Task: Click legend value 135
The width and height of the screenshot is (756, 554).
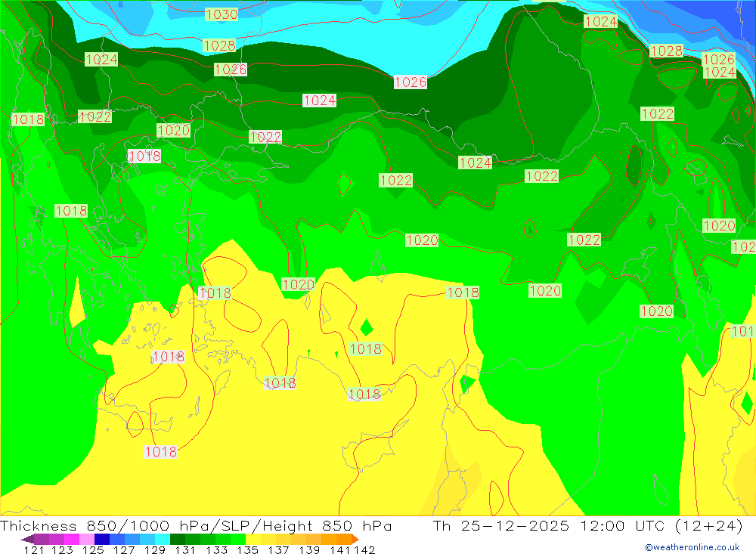Action: [247, 549]
